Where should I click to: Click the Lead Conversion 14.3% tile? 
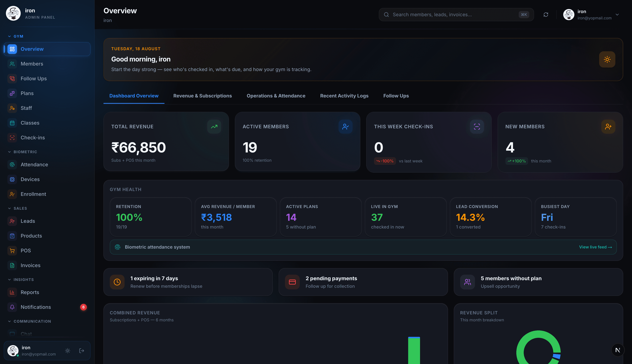point(491,217)
